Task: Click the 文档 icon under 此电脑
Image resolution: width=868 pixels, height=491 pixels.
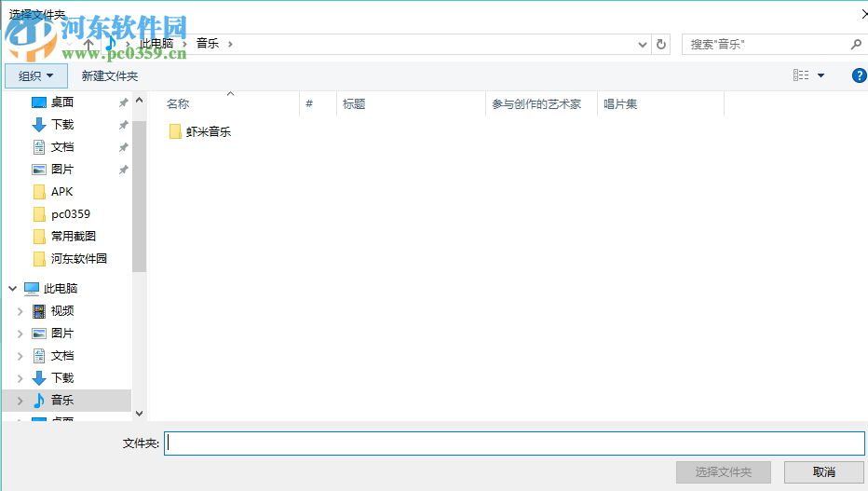Action: (39, 355)
